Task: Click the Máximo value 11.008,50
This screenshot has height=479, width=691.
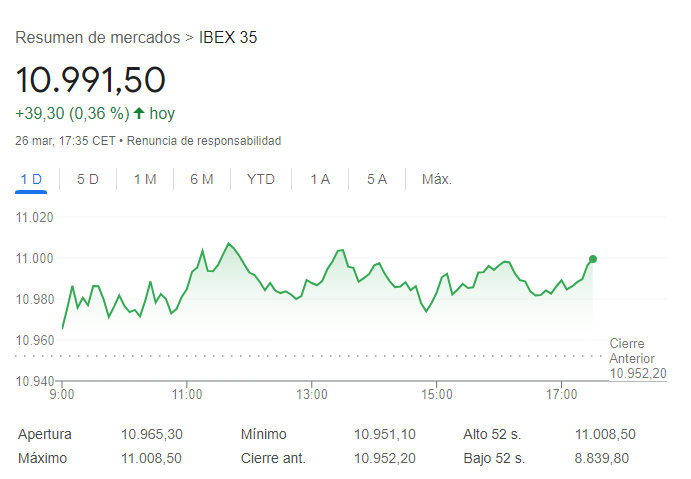Action: point(151,458)
